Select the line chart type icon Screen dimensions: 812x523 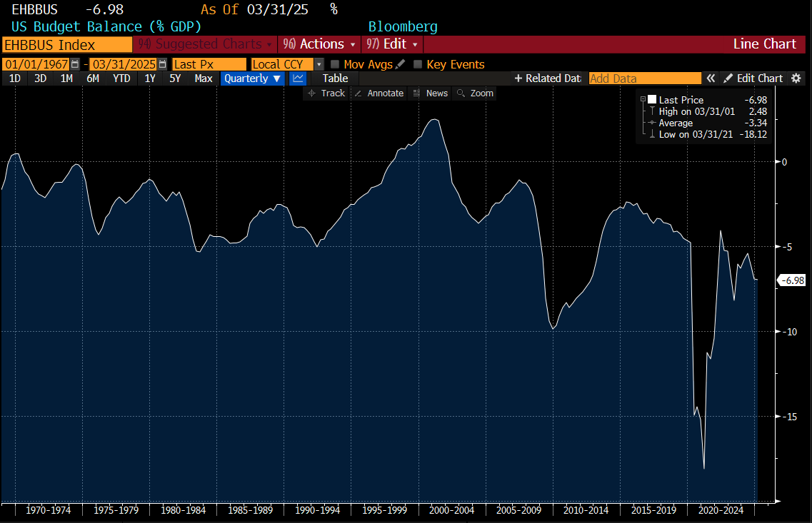coord(298,78)
